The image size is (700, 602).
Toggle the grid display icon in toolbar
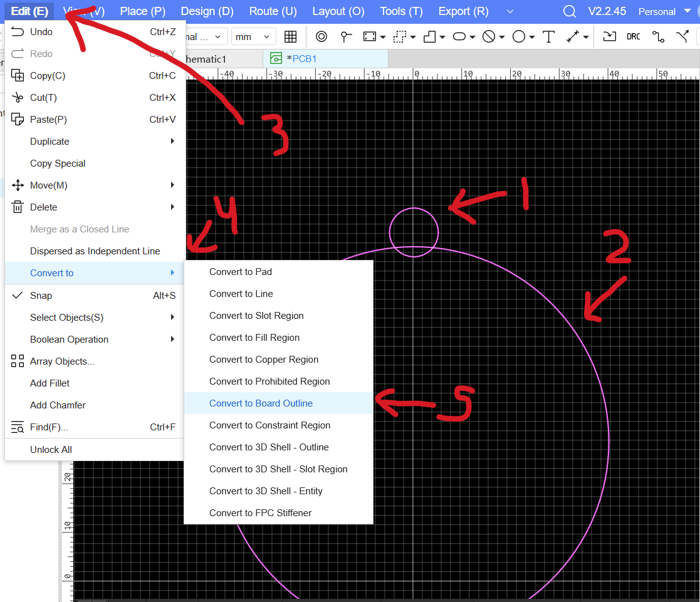tap(290, 37)
